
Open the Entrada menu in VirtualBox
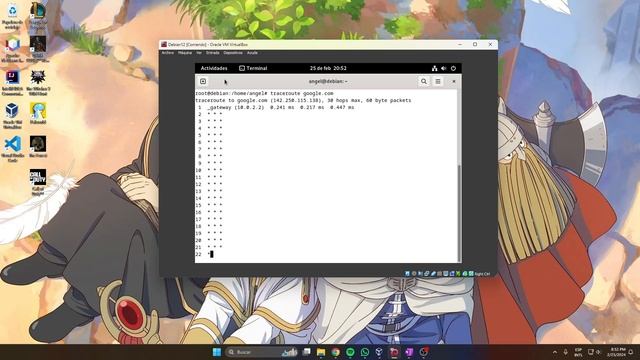click(x=212, y=53)
